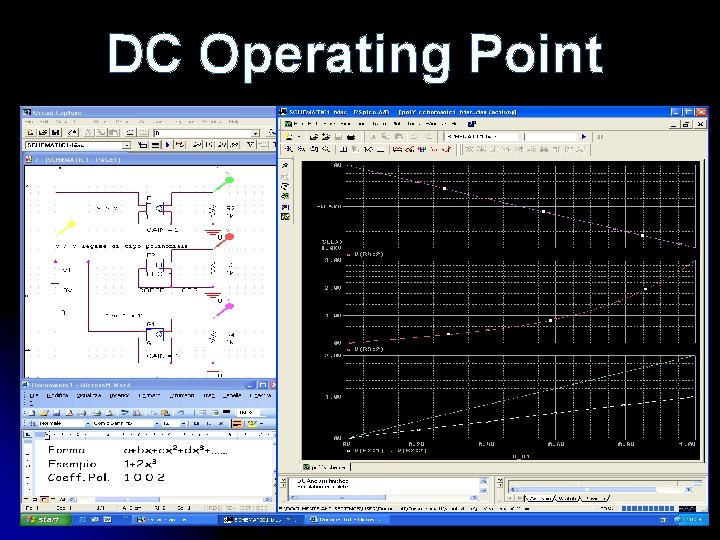Image resolution: width=720 pixels, height=540 pixels.
Task: Open the Normale style dropdown in Word
Action: (x=87, y=423)
